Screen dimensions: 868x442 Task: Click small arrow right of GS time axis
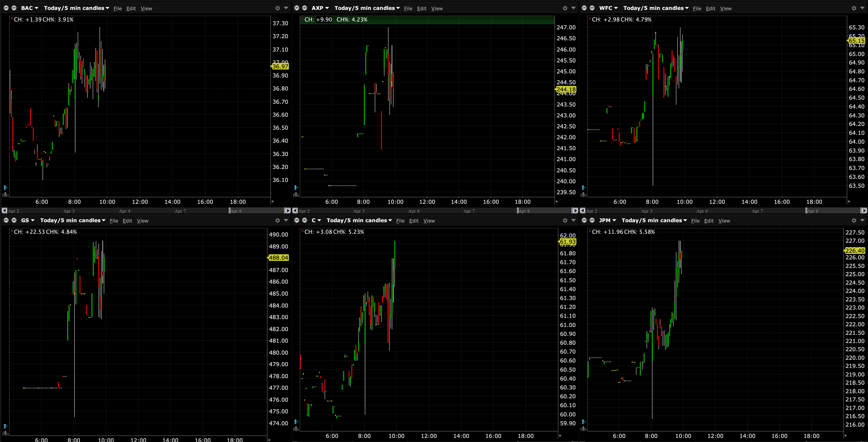tap(269, 440)
